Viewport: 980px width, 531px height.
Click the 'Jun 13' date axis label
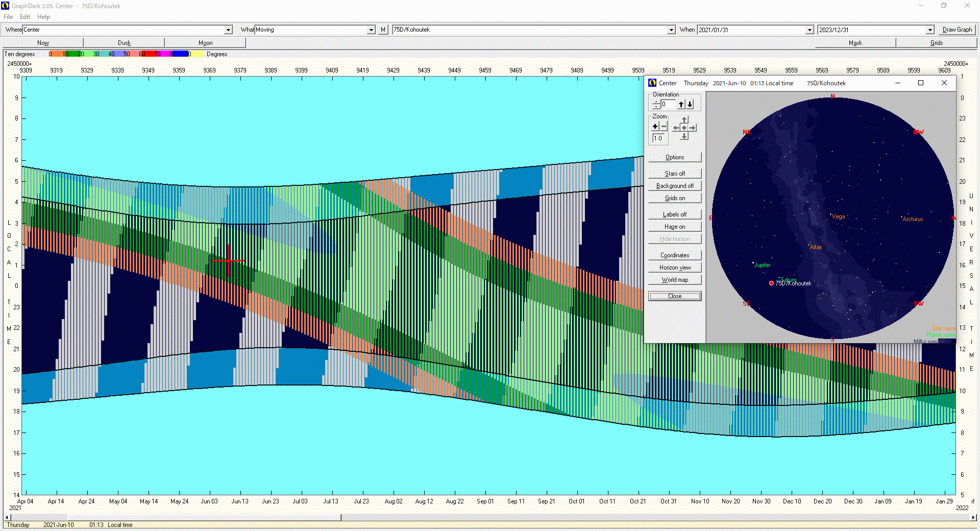point(240,501)
